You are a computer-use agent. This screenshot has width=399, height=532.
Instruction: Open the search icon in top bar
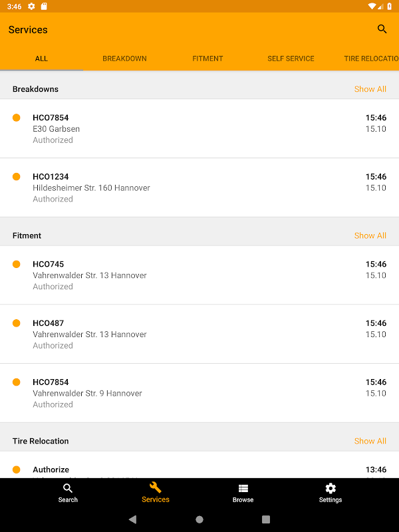382,29
